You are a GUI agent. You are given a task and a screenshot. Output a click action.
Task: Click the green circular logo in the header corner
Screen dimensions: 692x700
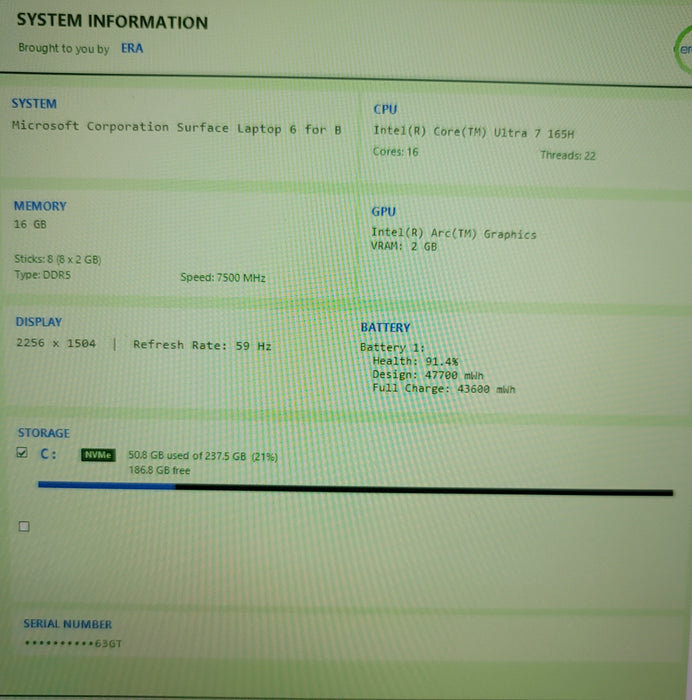click(x=684, y=49)
